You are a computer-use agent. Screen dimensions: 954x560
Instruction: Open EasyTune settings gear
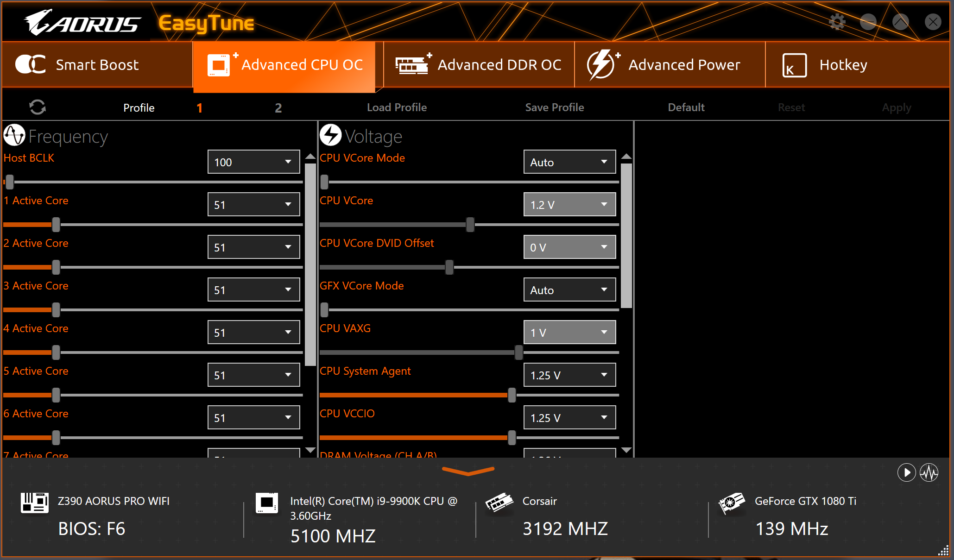coord(837,21)
